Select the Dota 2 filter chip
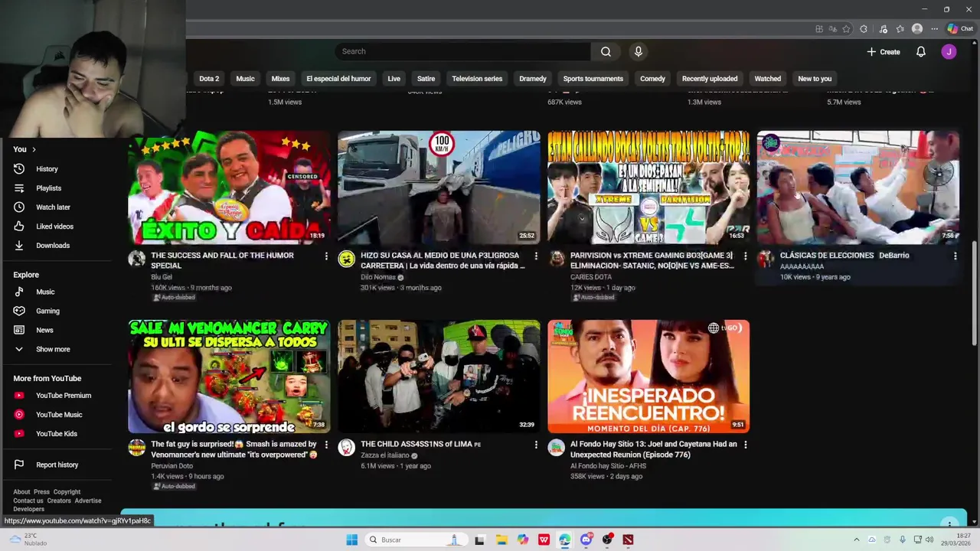The image size is (980, 551). pos(209,79)
